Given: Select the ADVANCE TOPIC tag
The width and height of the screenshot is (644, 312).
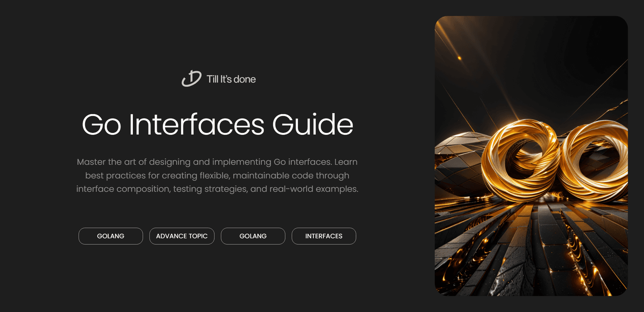Looking at the screenshot, I should coord(182,236).
